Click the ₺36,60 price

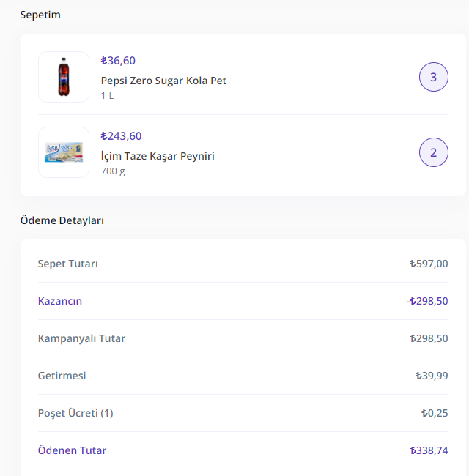click(x=118, y=61)
